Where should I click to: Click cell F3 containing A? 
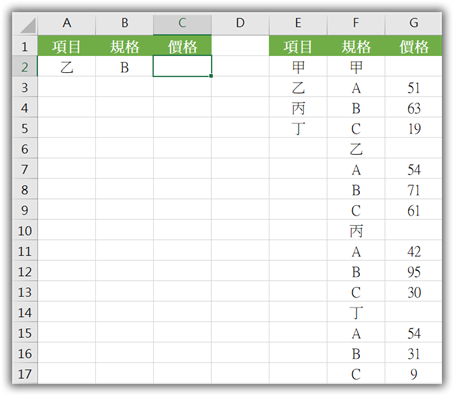(x=356, y=87)
